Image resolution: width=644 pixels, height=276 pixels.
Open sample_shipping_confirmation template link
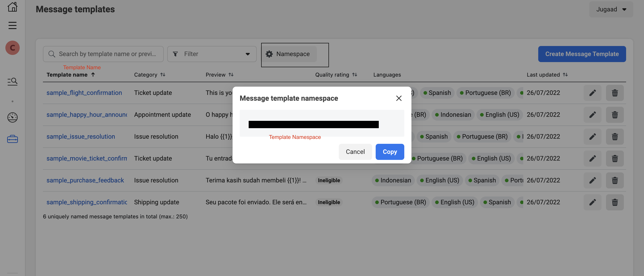tap(87, 202)
